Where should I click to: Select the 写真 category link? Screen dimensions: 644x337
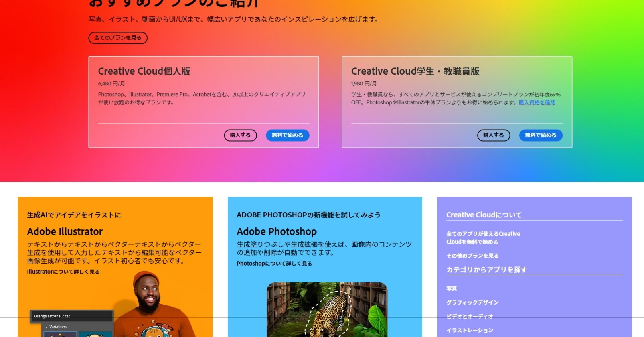pos(452,288)
